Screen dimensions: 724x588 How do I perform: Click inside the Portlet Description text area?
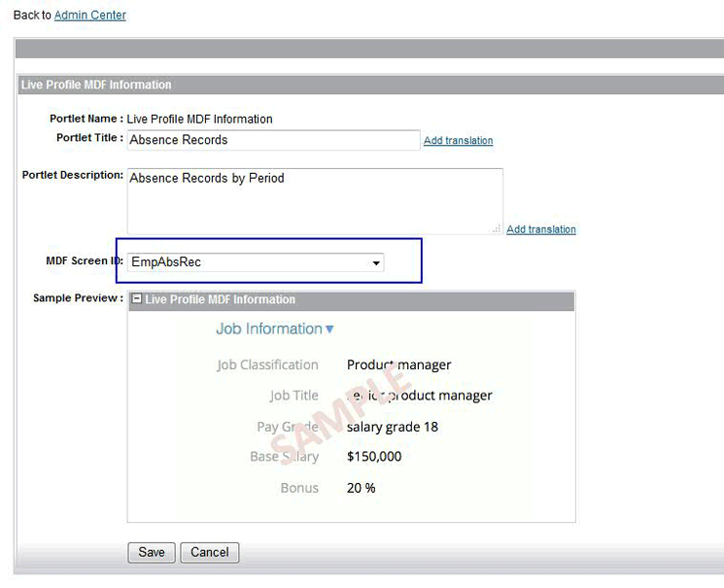314,200
